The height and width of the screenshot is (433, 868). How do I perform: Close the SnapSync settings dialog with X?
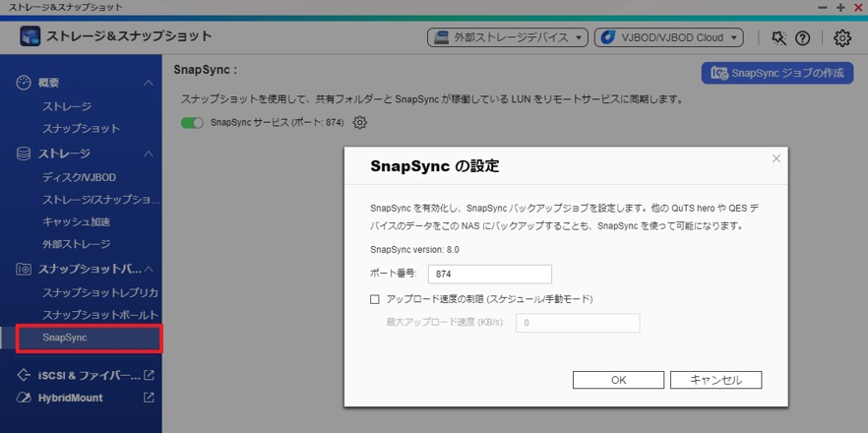(775, 158)
